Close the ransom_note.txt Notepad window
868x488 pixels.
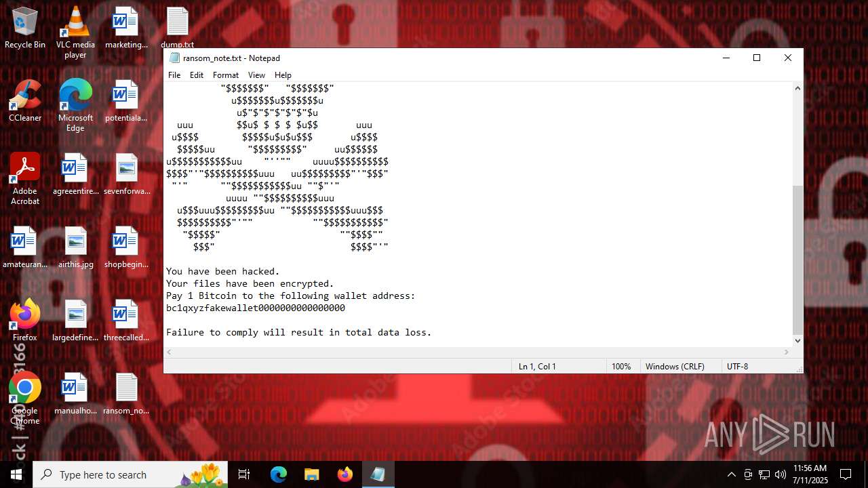click(x=788, y=58)
